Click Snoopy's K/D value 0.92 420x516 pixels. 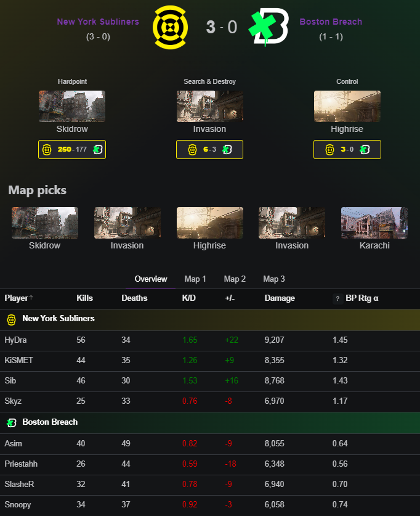click(x=190, y=505)
